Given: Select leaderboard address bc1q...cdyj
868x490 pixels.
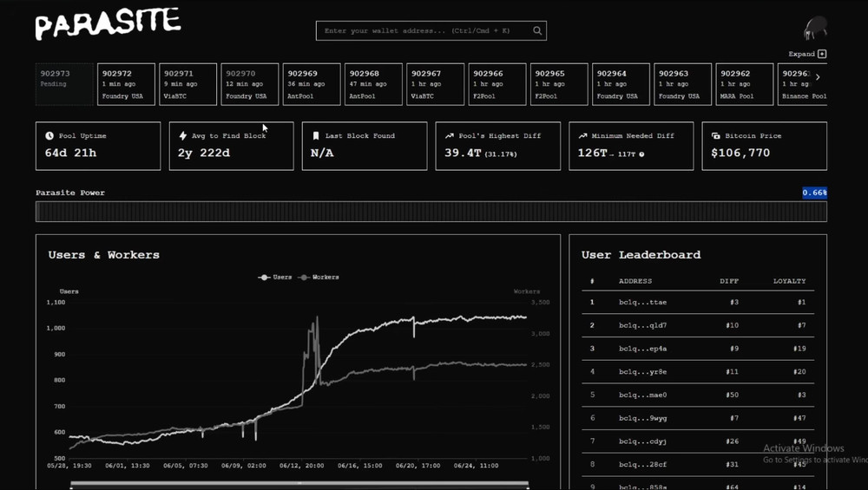Looking at the screenshot, I should 642,441.
